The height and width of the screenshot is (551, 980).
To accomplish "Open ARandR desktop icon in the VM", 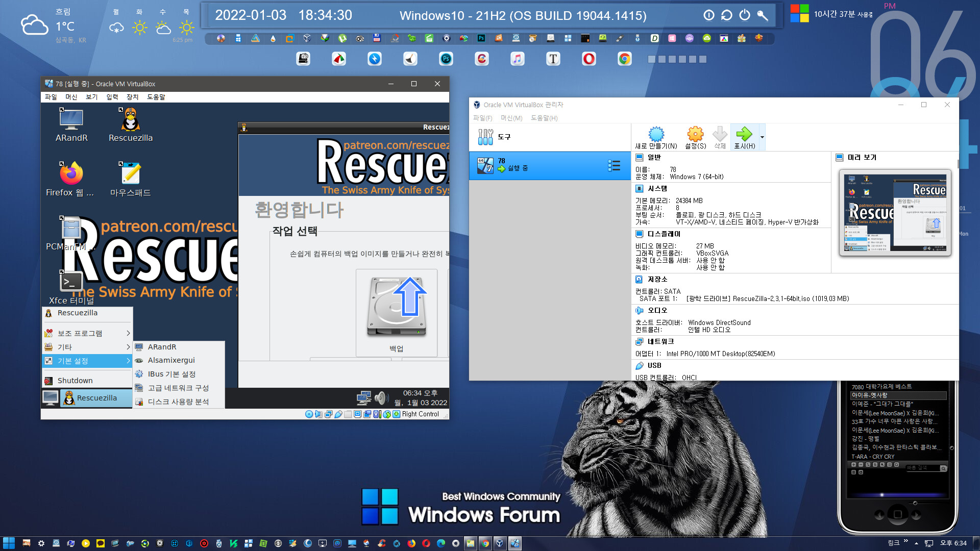I will (71, 125).
